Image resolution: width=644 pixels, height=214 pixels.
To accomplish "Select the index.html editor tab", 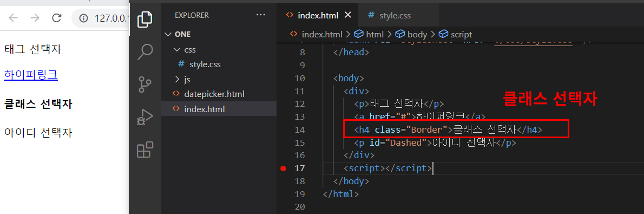I will tap(318, 16).
